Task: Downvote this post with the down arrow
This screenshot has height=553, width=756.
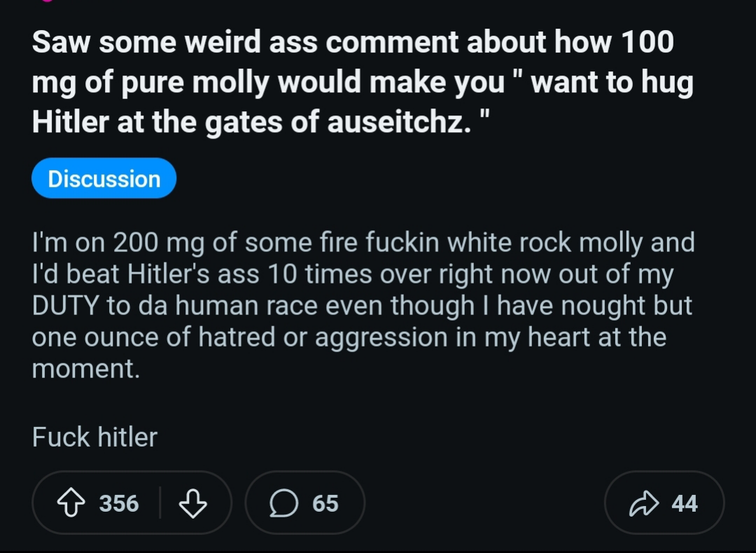Action: tap(193, 503)
